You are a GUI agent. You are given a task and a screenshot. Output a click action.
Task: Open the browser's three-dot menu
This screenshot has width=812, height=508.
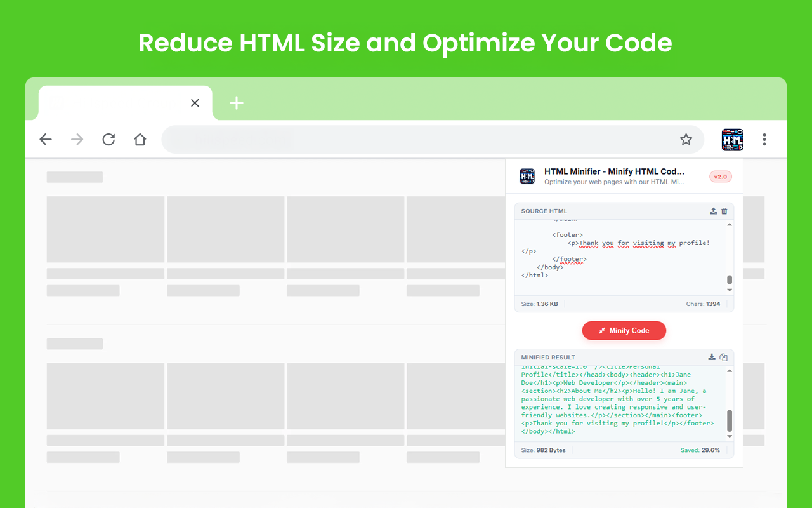click(x=764, y=140)
